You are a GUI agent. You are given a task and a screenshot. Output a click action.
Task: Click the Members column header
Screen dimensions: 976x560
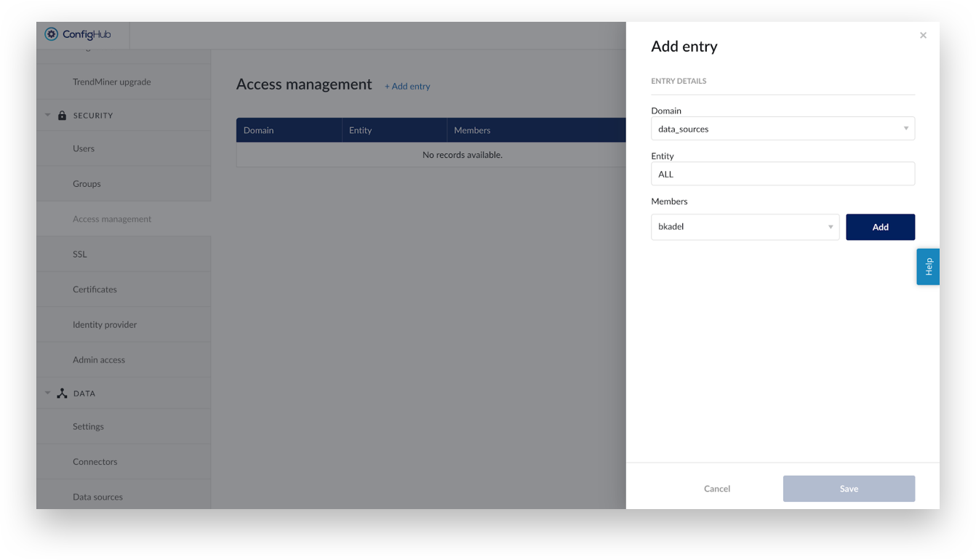[536, 130]
